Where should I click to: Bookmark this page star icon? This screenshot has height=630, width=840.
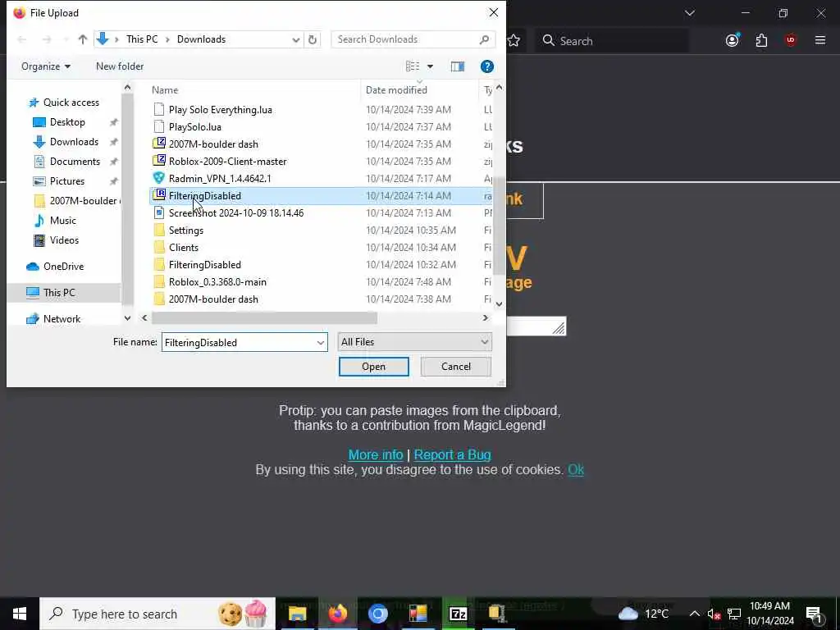(514, 40)
